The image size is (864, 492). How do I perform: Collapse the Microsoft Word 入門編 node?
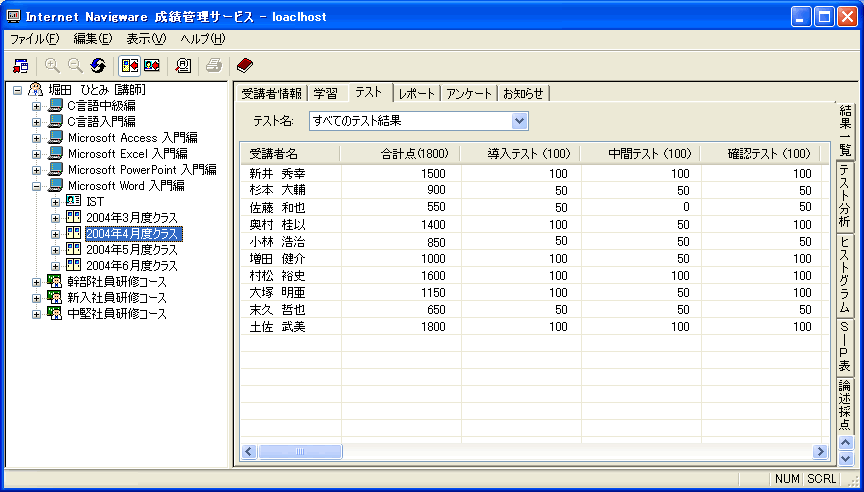[x=36, y=186]
